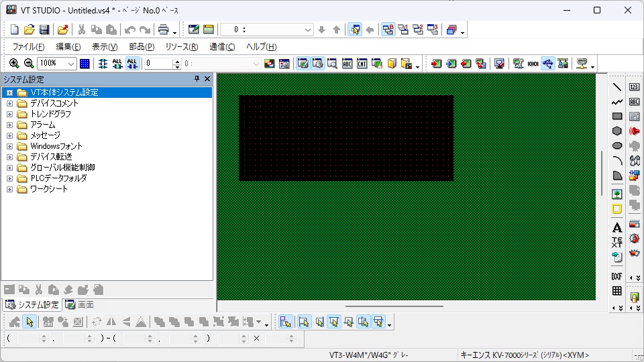Click the Save file toolbar icon

[44, 29]
